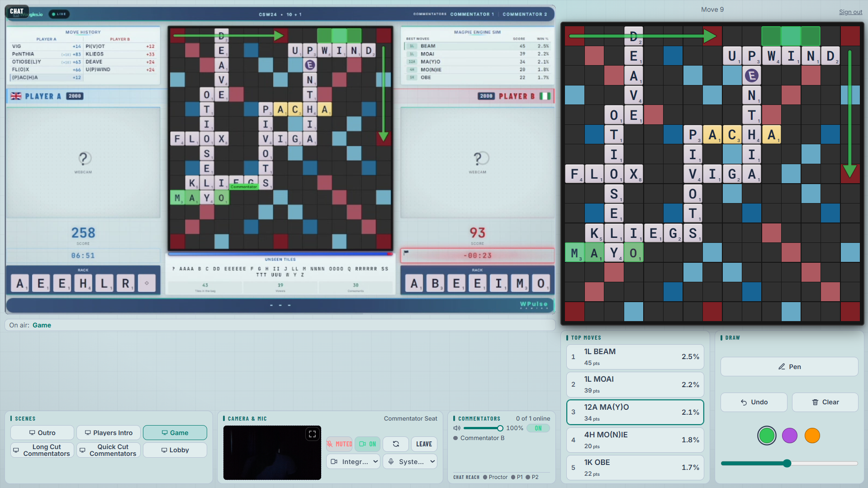Viewport: 868px width, 488px height.
Task: Select top move 1L MOAI
Action: (635, 384)
